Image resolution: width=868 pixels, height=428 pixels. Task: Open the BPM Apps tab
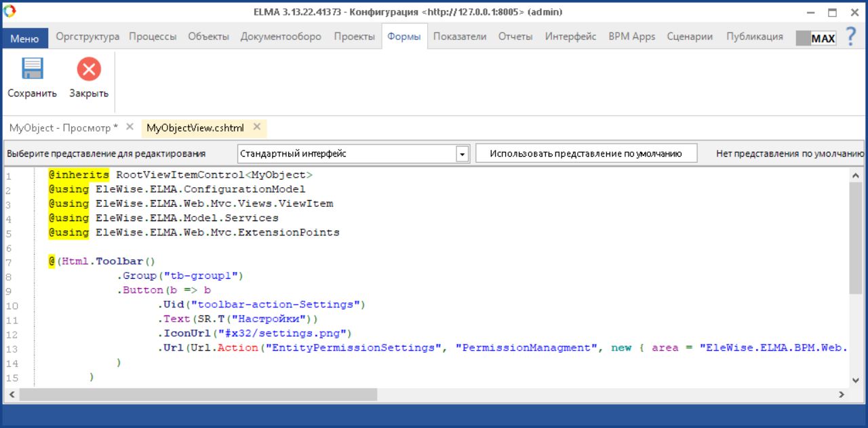pyautogui.click(x=632, y=37)
